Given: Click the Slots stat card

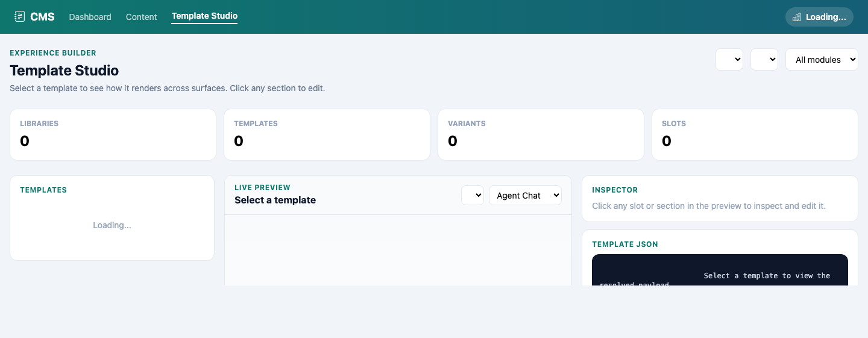Looking at the screenshot, I should click(755, 135).
